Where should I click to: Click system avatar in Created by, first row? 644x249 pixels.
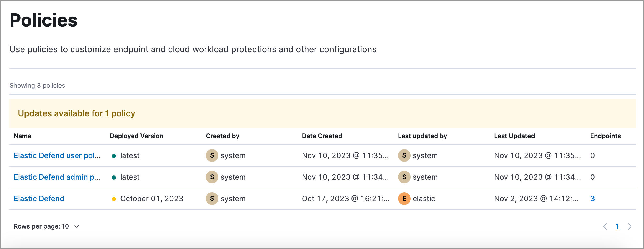(212, 155)
